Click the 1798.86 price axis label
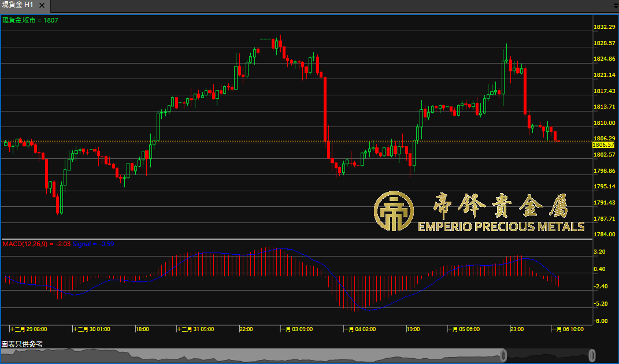The height and width of the screenshot is (364, 619). [605, 170]
